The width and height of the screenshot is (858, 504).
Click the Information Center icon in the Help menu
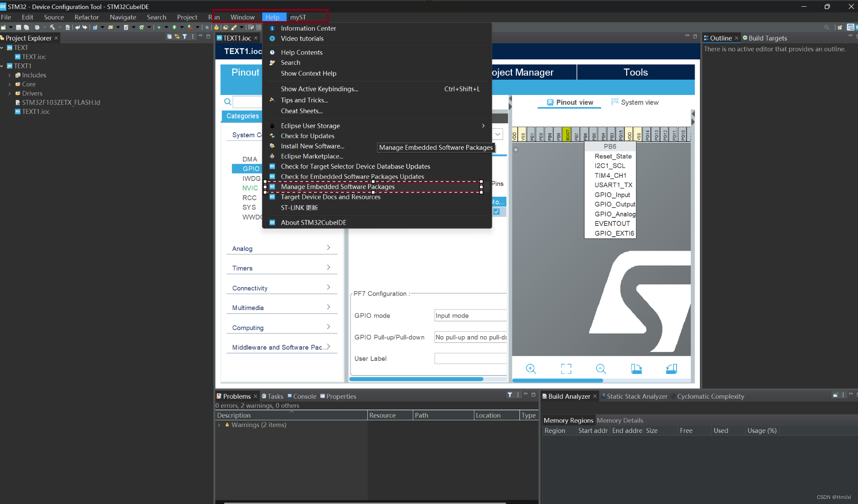pyautogui.click(x=272, y=28)
